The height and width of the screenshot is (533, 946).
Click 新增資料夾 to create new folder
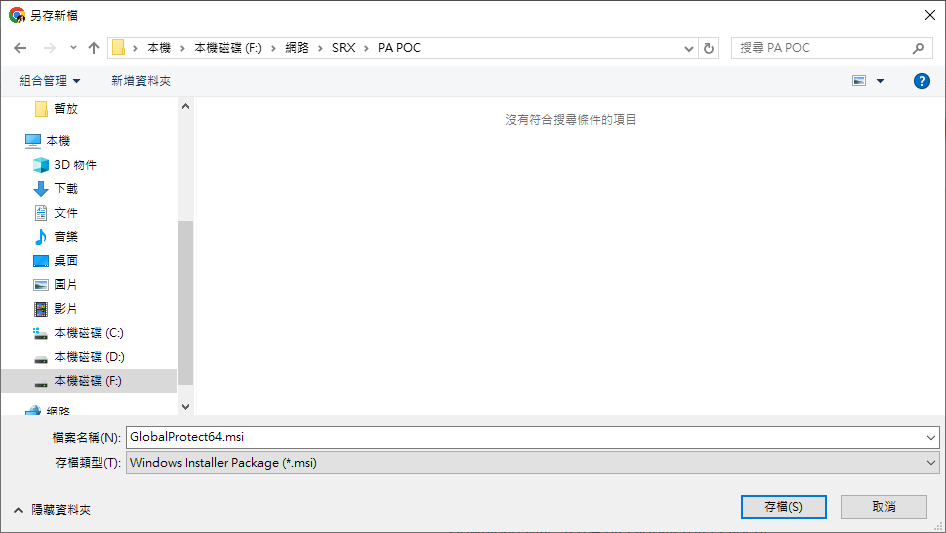[141, 81]
